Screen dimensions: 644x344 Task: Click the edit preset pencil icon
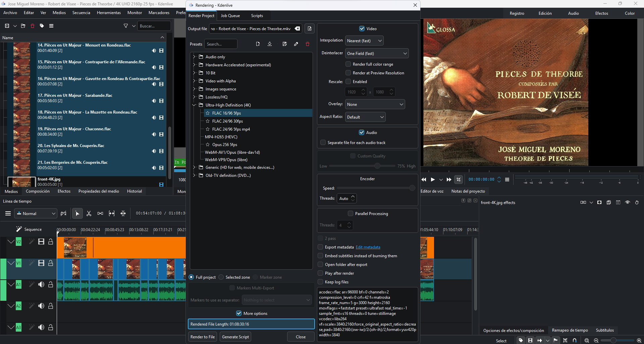(296, 44)
